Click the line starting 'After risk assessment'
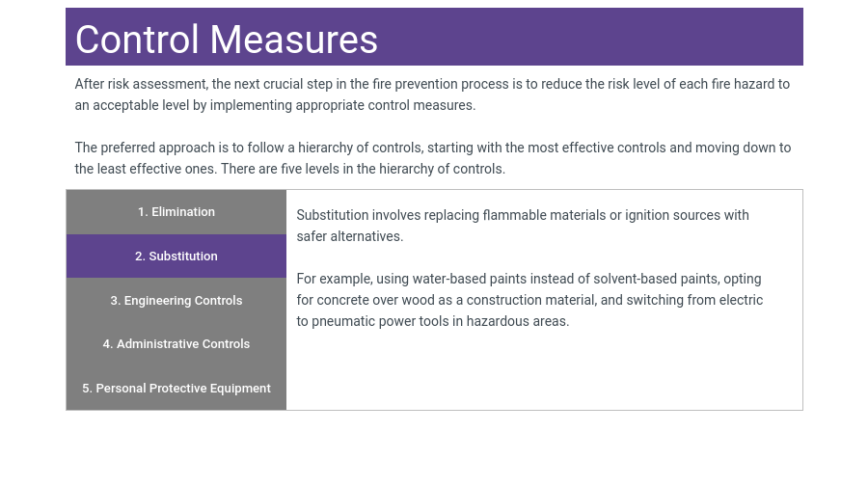This screenshot has height=486, width=868. coord(432,84)
